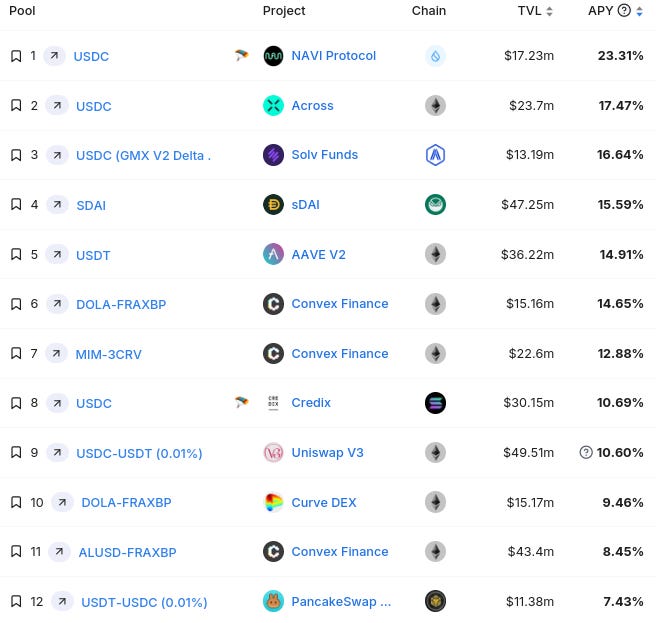Click the airdrop parachute icon in row 1

tap(241, 55)
